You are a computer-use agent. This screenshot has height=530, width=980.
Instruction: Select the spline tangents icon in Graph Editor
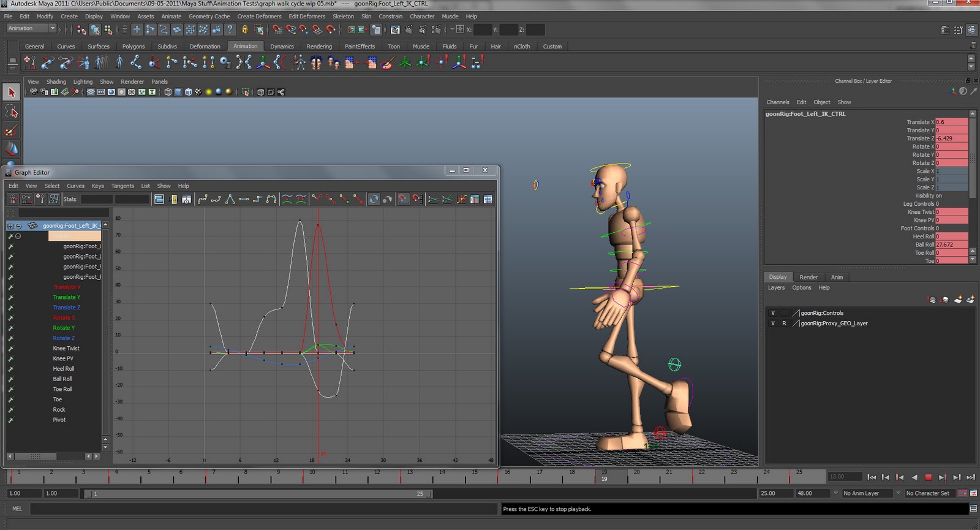(203, 199)
